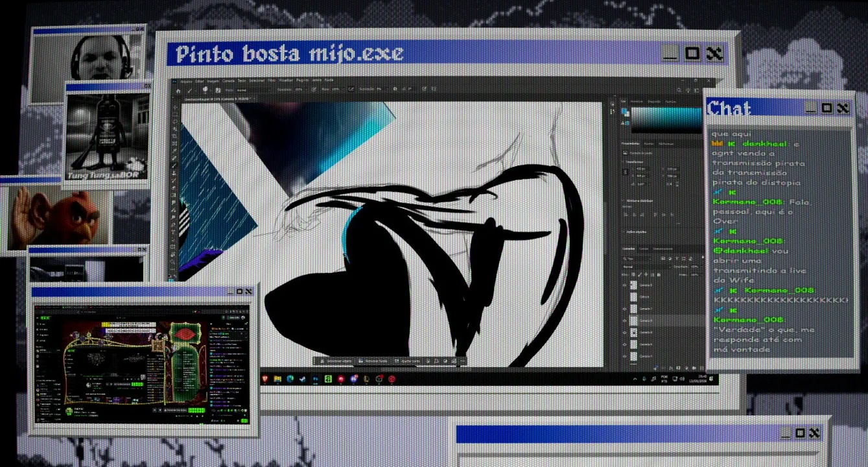Select the Brush tool in Photoshop's toolbar
The width and height of the screenshot is (868, 467).
(175, 165)
